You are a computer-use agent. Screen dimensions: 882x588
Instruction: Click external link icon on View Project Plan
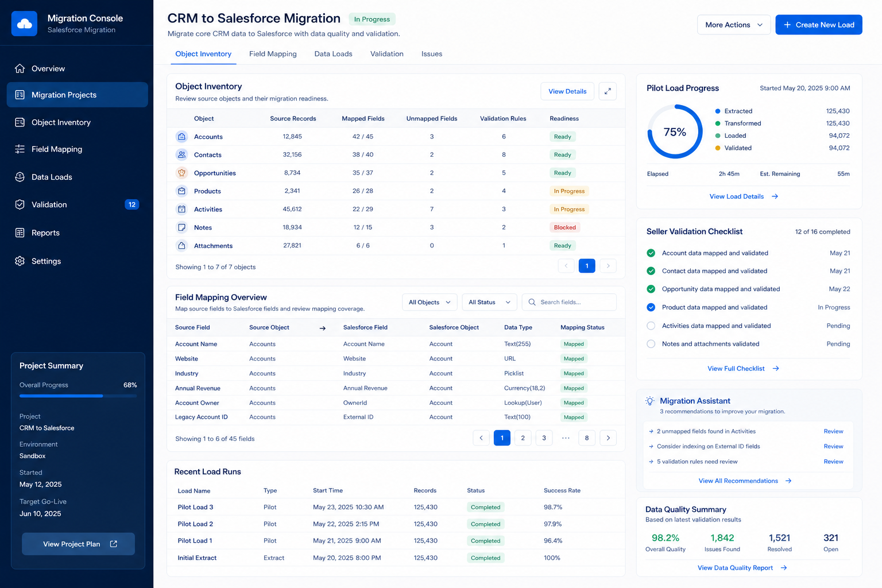(x=114, y=544)
